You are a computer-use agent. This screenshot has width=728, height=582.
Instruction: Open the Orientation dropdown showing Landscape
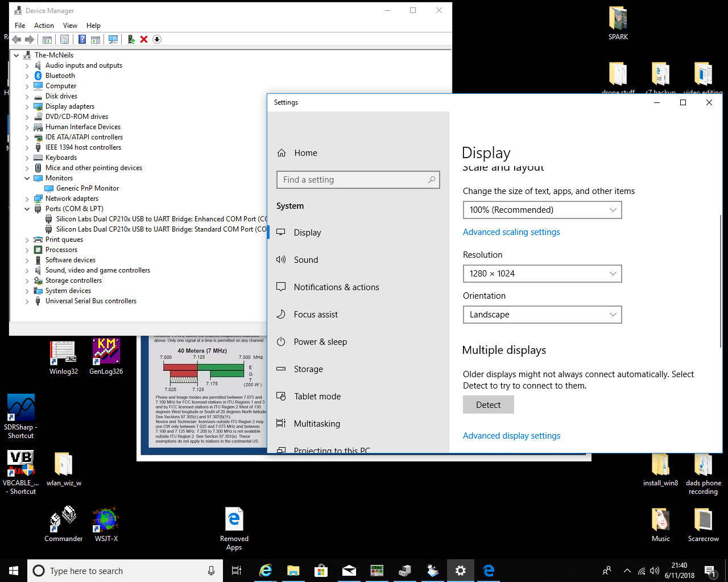click(542, 315)
